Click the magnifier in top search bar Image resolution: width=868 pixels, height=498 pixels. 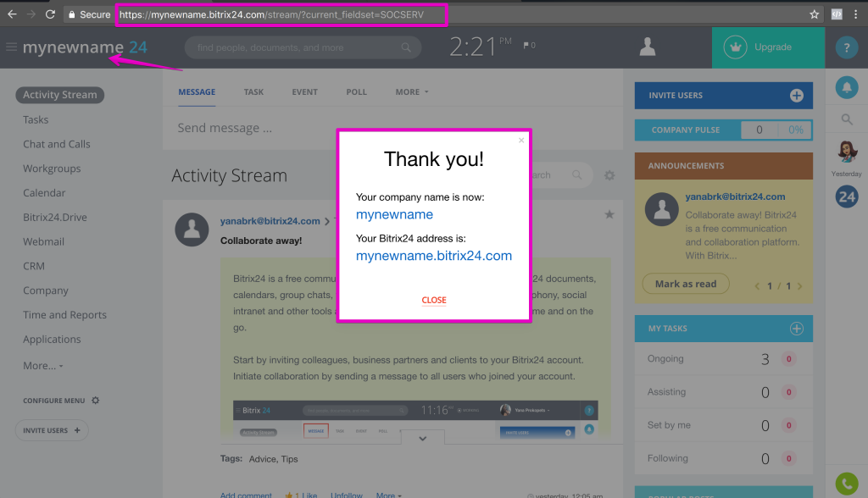406,47
